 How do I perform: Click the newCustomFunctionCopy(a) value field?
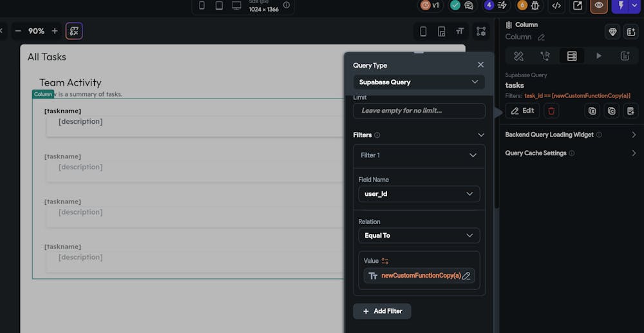(x=419, y=276)
